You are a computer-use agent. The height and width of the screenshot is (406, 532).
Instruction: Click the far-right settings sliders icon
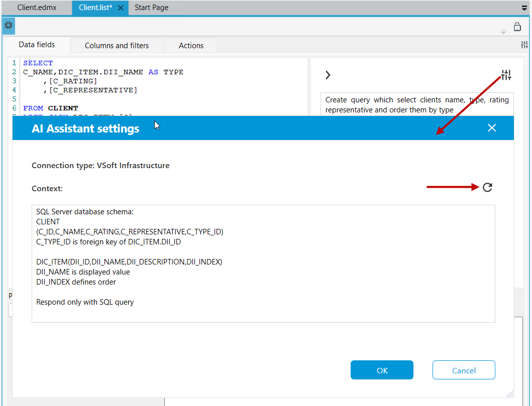(x=524, y=44)
